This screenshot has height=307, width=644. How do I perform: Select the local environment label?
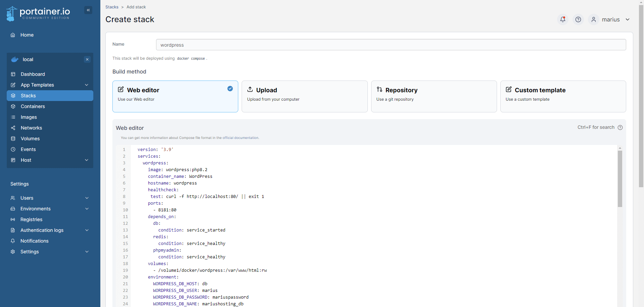pos(28,59)
